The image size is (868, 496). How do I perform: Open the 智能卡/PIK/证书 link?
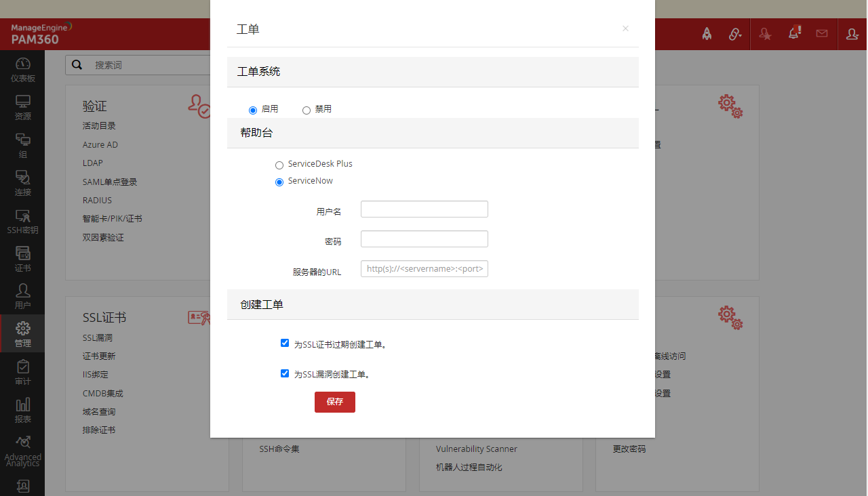point(113,219)
